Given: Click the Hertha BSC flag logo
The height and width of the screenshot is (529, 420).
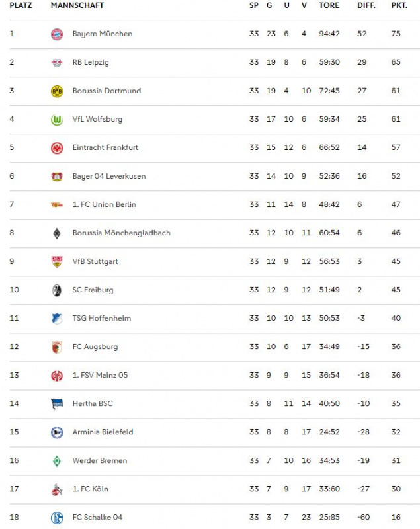Looking at the screenshot, I should (x=57, y=404).
